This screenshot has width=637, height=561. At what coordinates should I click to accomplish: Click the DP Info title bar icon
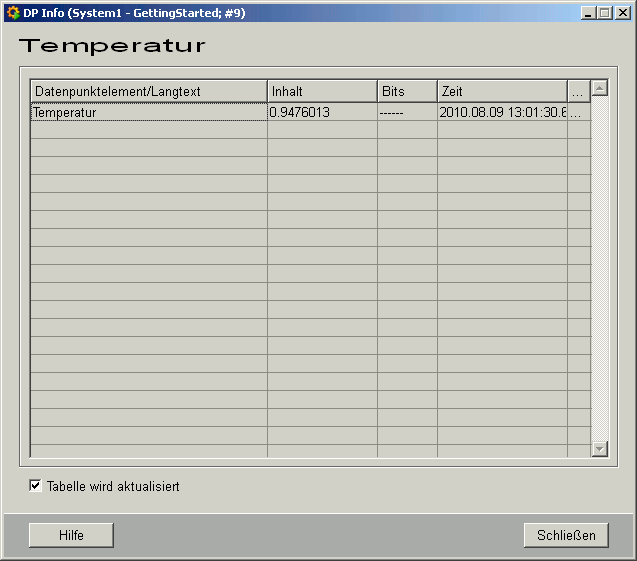[13, 13]
